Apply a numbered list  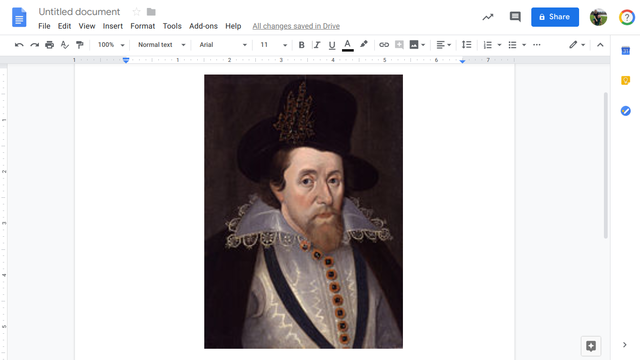point(487,45)
